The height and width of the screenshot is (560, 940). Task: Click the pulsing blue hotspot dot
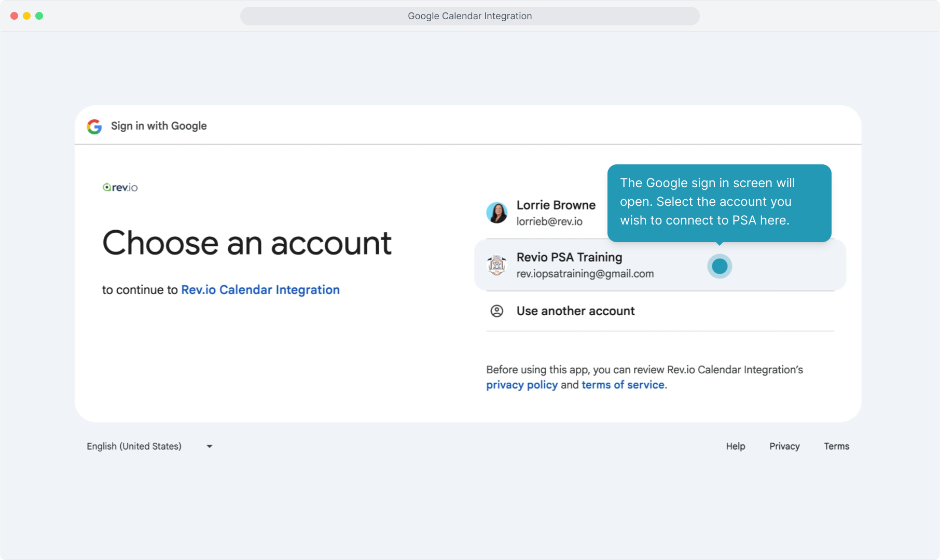coord(719,266)
